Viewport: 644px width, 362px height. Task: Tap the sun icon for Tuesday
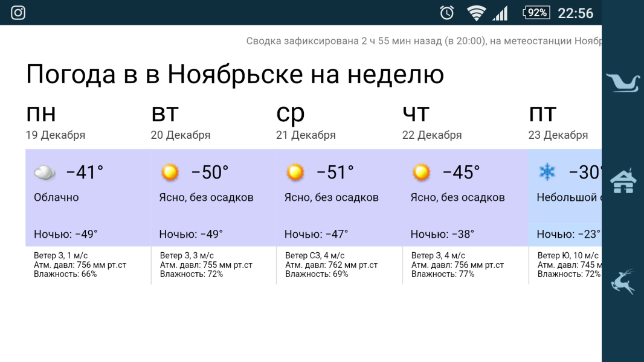click(170, 173)
